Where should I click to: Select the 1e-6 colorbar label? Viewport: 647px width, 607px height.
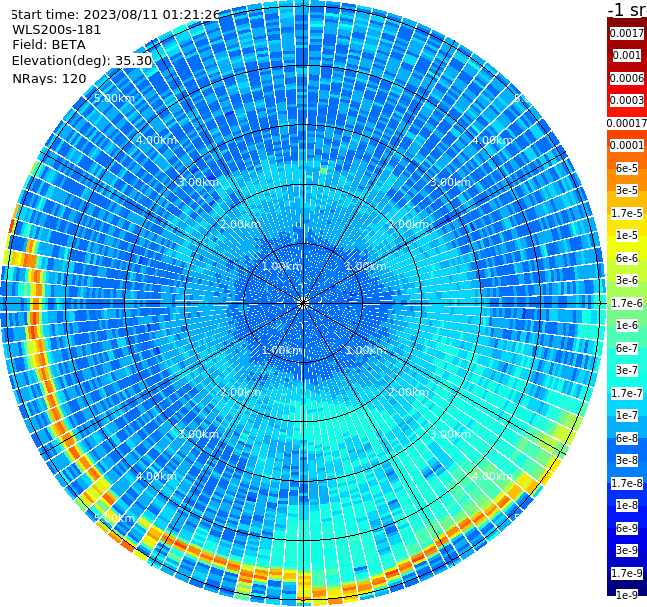pyautogui.click(x=627, y=325)
